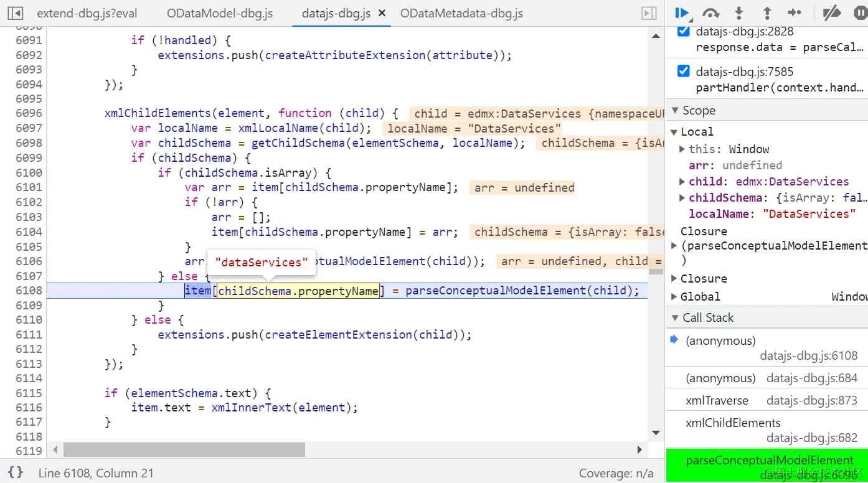
Task: Expand the second Closure scope
Action: pos(674,278)
